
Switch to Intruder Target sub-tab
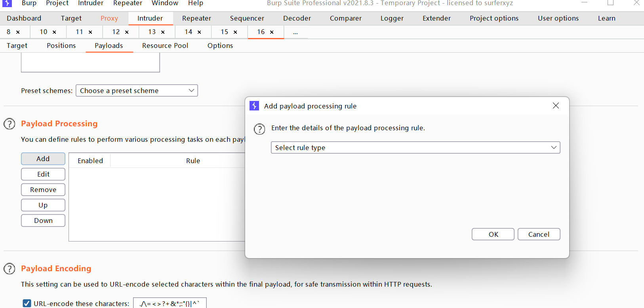(x=17, y=46)
